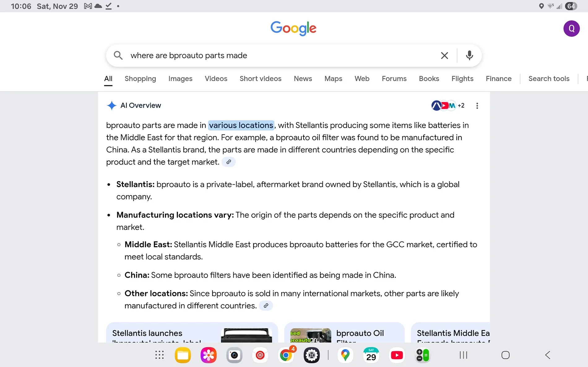Open the Maps tab
The height and width of the screenshot is (367, 588).
pos(333,79)
